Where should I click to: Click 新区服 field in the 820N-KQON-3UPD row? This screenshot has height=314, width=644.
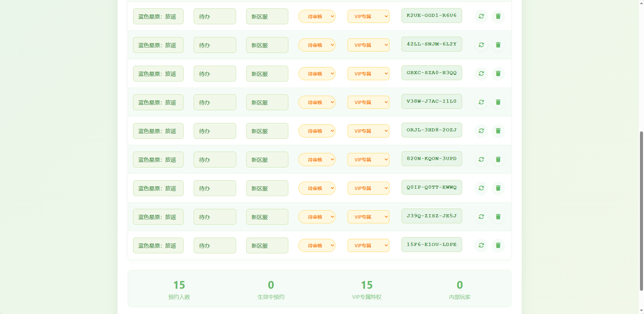tap(267, 160)
